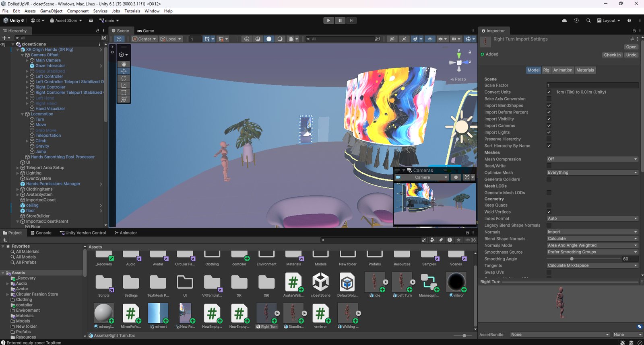
Task: Click the Check in button
Action: (612, 55)
